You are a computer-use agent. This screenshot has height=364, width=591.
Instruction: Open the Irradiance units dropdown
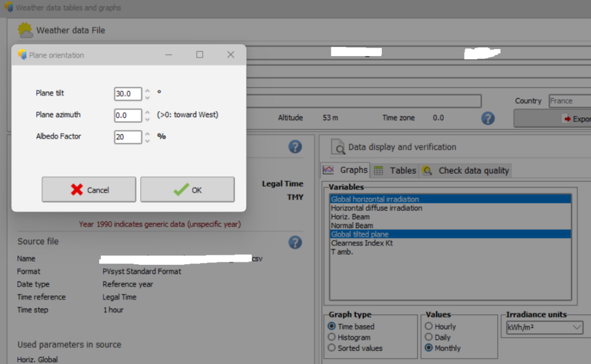click(544, 327)
